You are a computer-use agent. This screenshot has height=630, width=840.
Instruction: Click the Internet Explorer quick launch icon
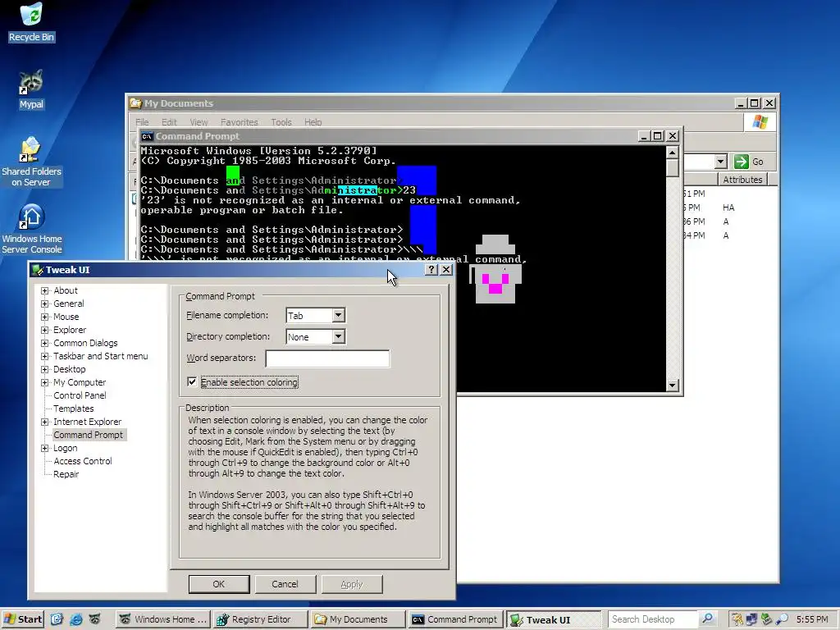(76, 619)
